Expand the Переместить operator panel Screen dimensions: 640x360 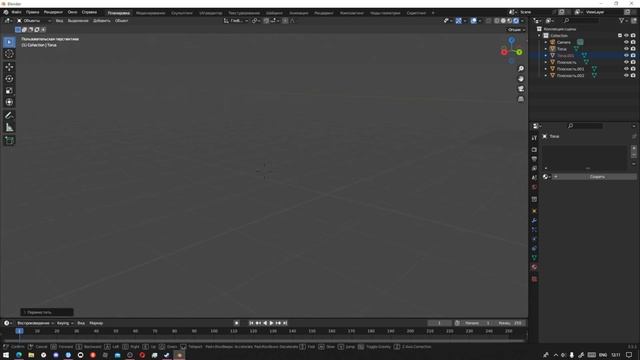[x=47, y=312]
